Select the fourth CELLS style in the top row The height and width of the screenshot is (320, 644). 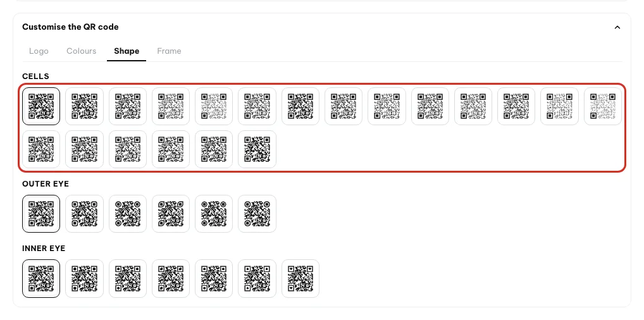click(x=171, y=106)
